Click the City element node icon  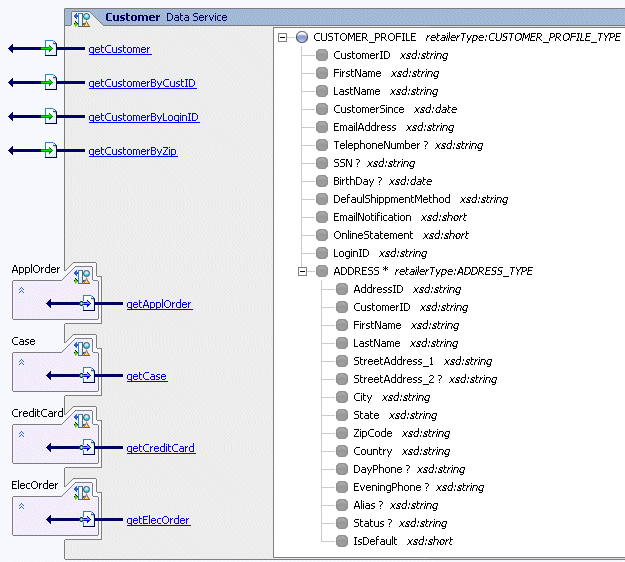click(342, 397)
